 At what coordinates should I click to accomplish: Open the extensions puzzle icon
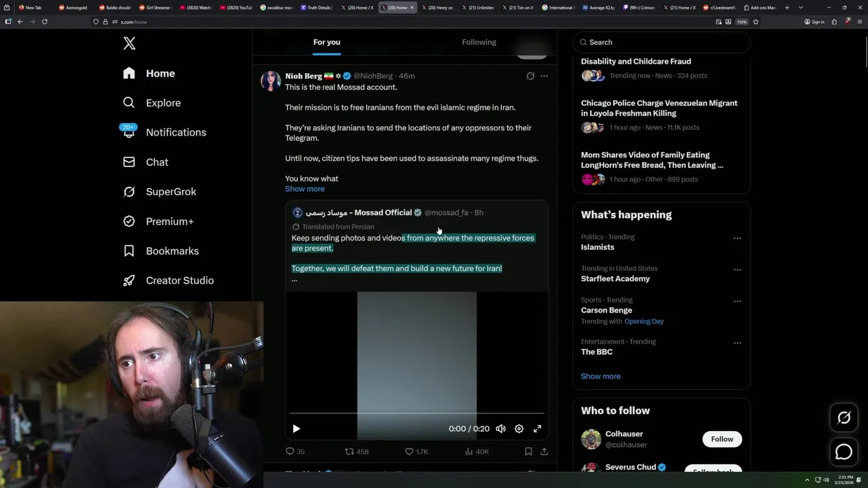(835, 22)
